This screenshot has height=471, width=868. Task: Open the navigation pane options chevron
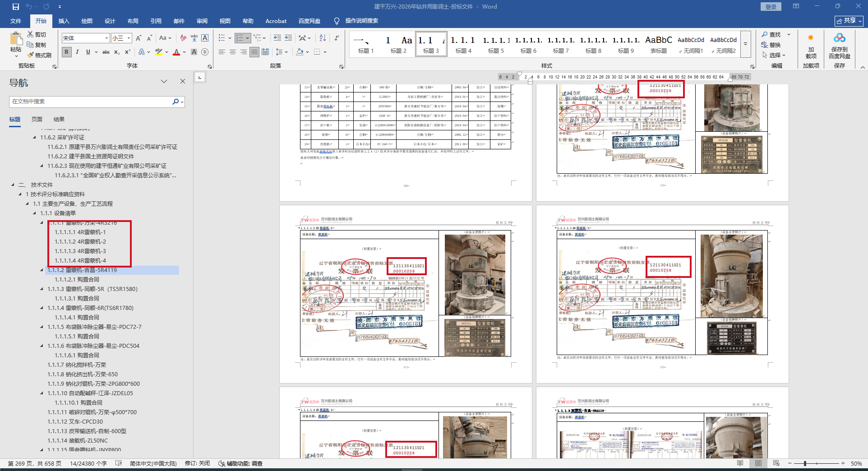(164, 81)
